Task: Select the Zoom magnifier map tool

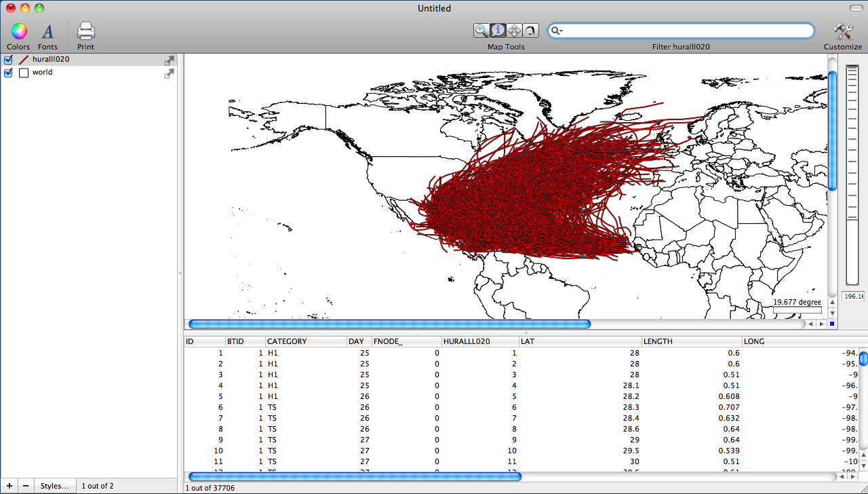Action: [481, 31]
